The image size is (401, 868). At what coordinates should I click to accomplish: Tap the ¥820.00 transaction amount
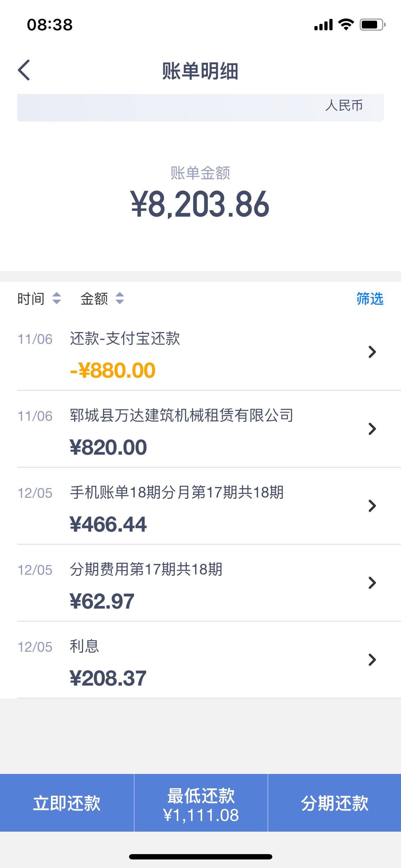pos(108,447)
